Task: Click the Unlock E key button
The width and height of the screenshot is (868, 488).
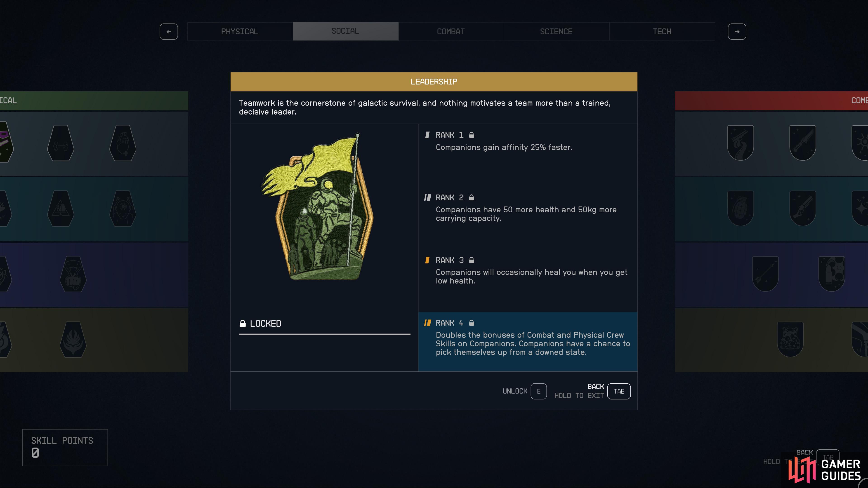Action: [x=538, y=391]
